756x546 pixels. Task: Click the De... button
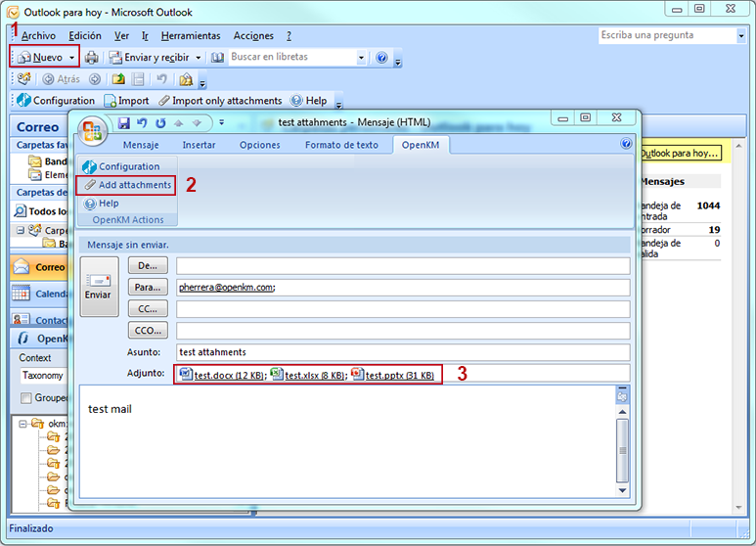point(148,266)
